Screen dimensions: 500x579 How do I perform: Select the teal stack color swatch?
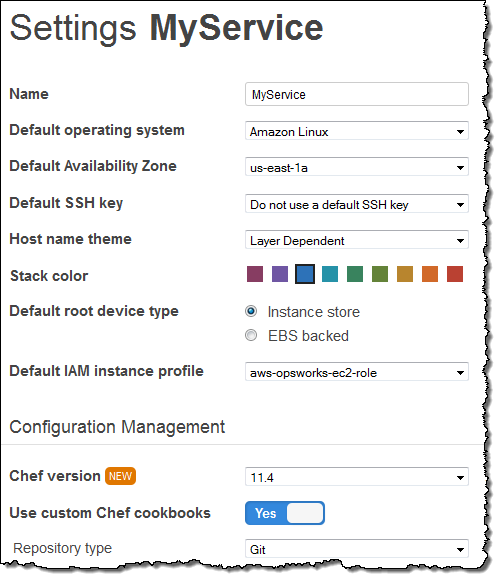click(330, 274)
